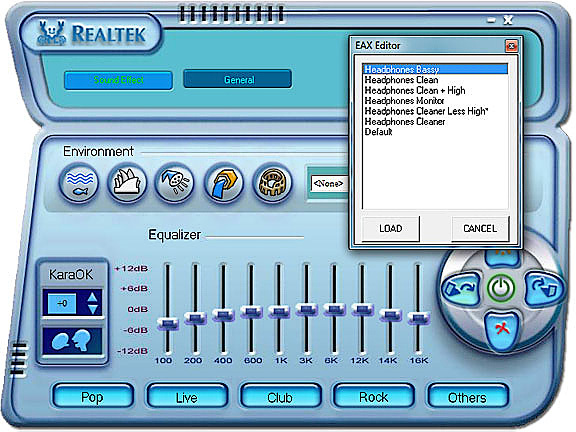Click the save EQ preset icon
This screenshot has width=576, height=432.
pos(543,288)
